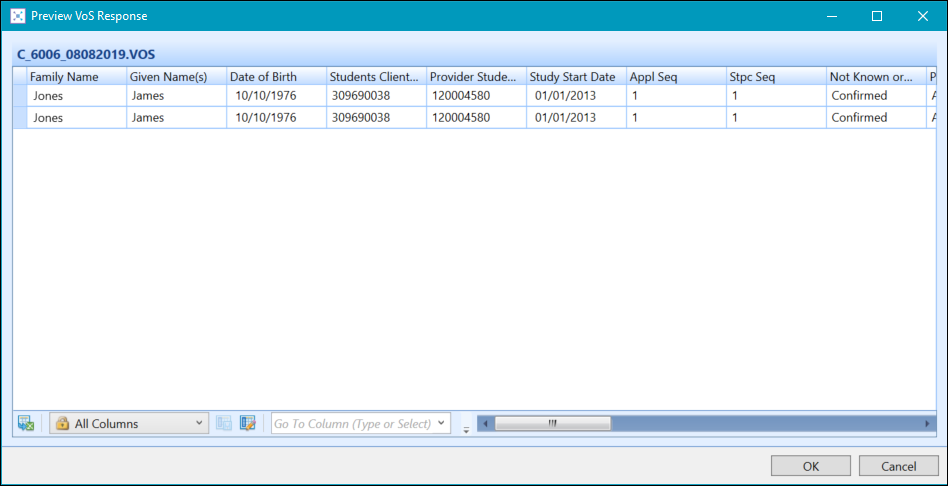
Task: Click the C_6006_08082019.VOS file title
Action: pyautogui.click(x=86, y=54)
